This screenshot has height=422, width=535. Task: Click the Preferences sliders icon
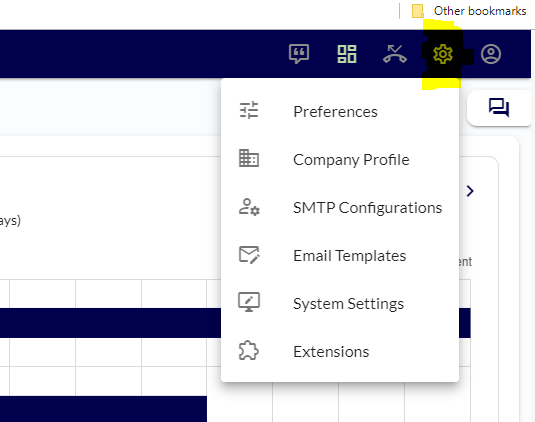tap(249, 110)
